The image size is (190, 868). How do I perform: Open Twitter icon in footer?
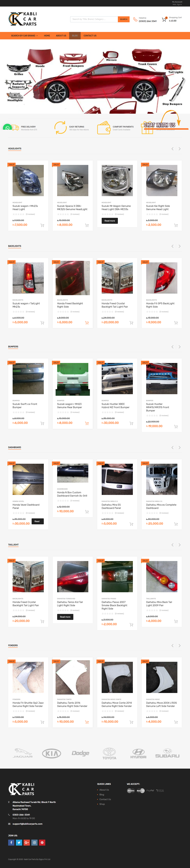(19, 842)
